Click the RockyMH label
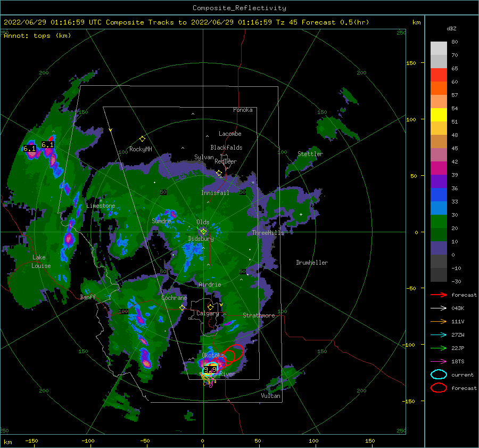479x448 pixels. [141, 149]
